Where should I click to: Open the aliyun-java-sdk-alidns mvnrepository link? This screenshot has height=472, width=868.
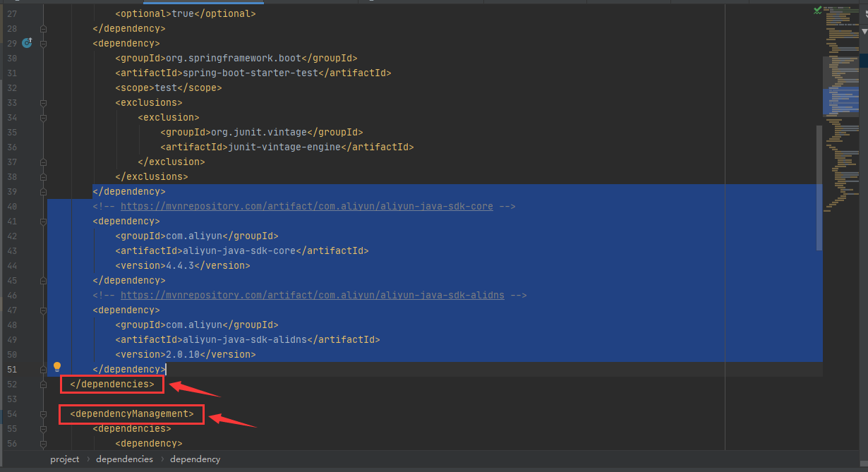pos(313,295)
